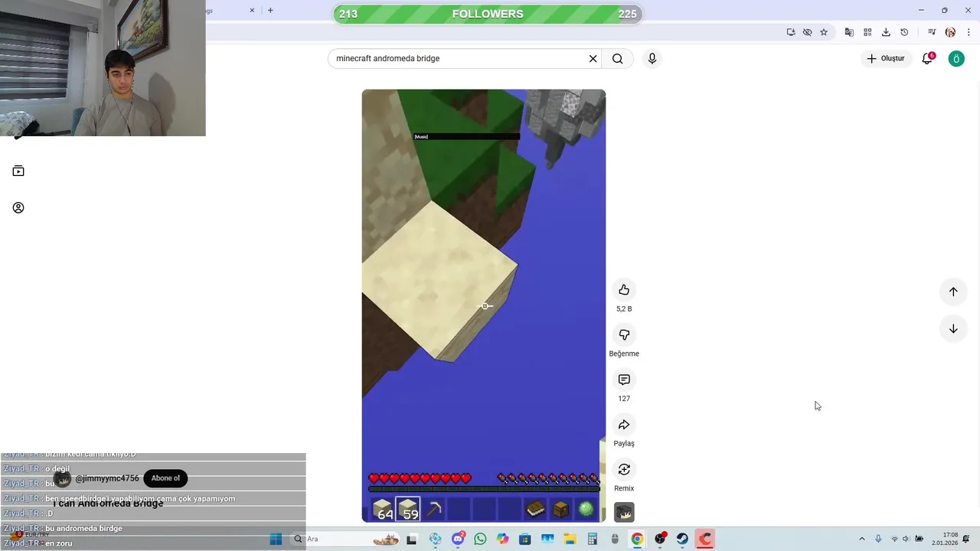Open media controls in Chrome toolbar
Viewport: 980px width, 551px height.
point(932,32)
